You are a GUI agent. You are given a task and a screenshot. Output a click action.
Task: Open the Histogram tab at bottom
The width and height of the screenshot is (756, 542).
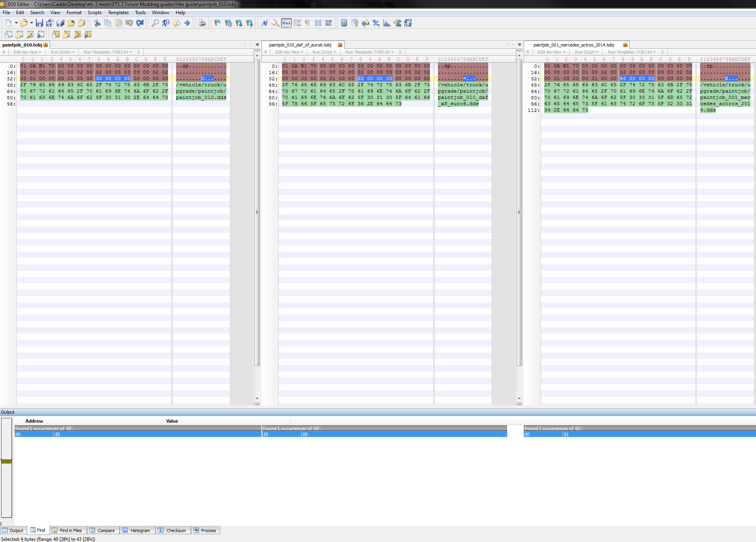(x=136, y=530)
